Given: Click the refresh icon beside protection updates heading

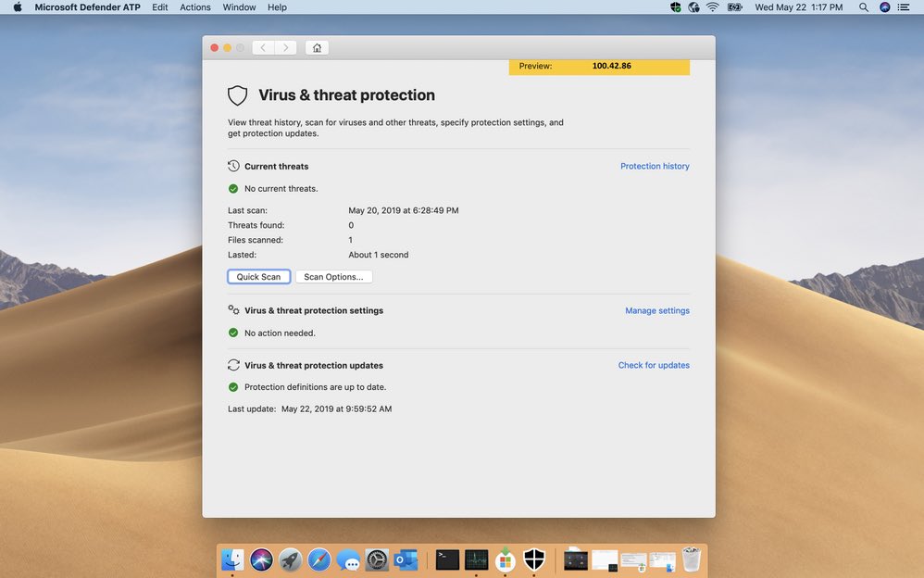Looking at the screenshot, I should click(x=233, y=365).
